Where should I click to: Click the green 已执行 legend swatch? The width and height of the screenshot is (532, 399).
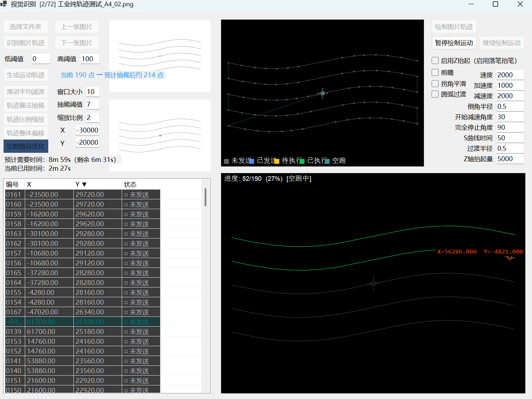pos(302,161)
